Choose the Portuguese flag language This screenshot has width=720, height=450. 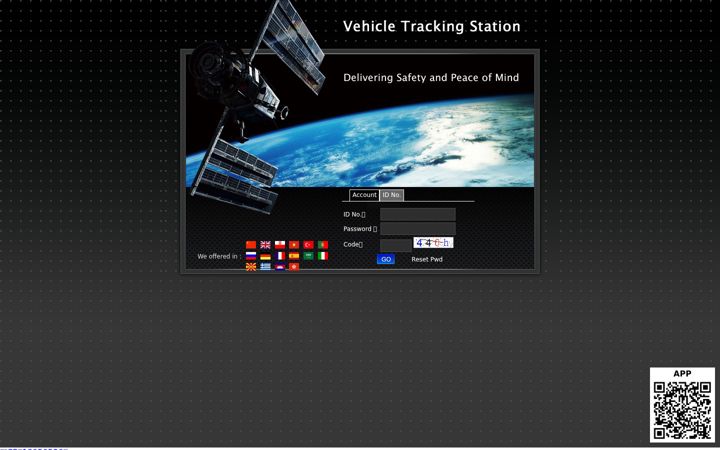pos(323,245)
